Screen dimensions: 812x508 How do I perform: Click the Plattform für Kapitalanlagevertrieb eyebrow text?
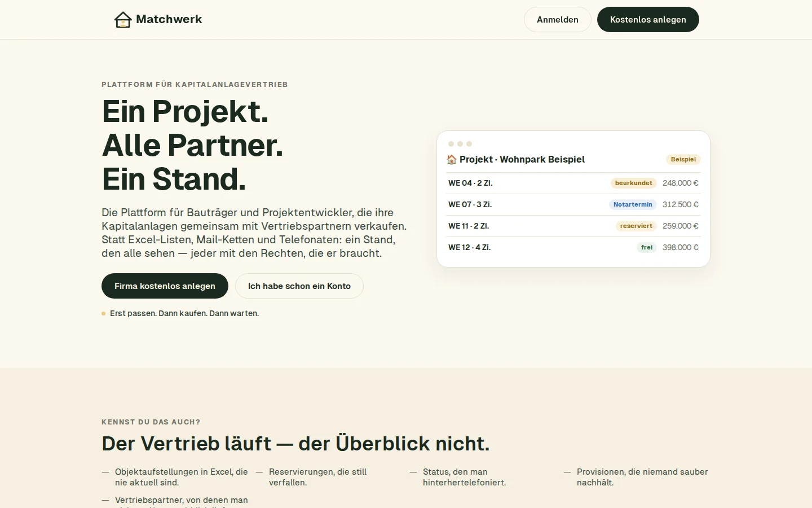click(x=195, y=84)
